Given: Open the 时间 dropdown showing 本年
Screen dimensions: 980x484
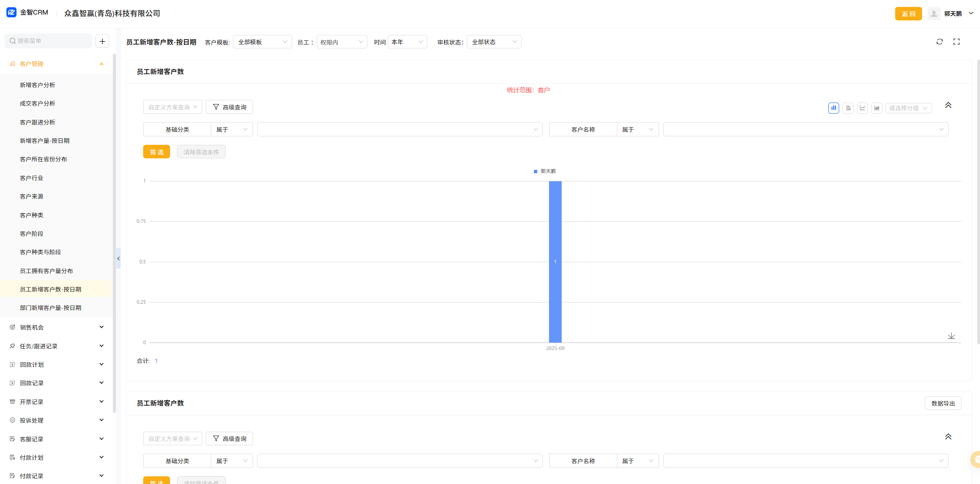Looking at the screenshot, I should coord(407,42).
